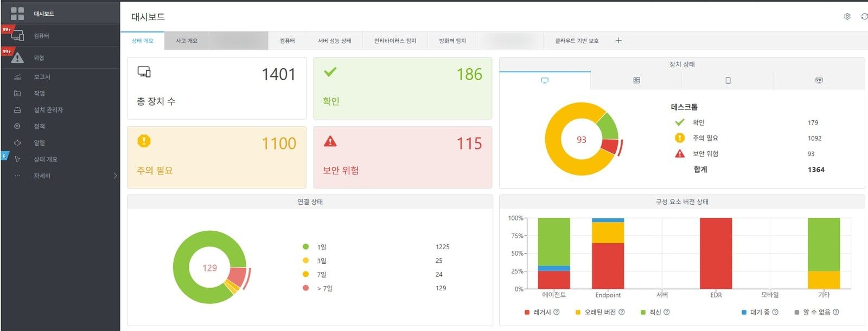Viewport: 868px width, 331px height.
Task: Select the last device-type icon tab in 장치 상태
Action: [819, 80]
